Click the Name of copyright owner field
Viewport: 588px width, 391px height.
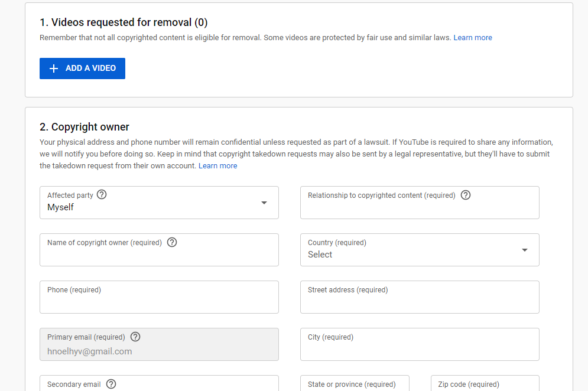pos(159,255)
